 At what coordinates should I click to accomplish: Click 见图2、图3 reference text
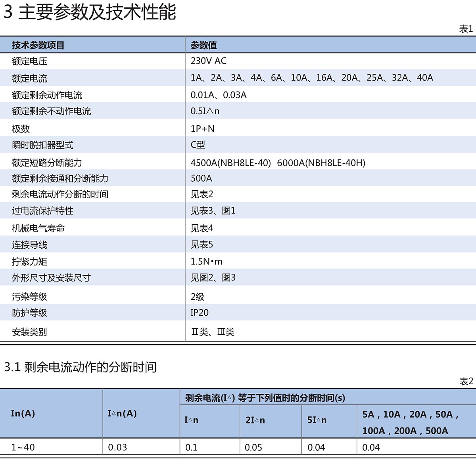(x=213, y=278)
